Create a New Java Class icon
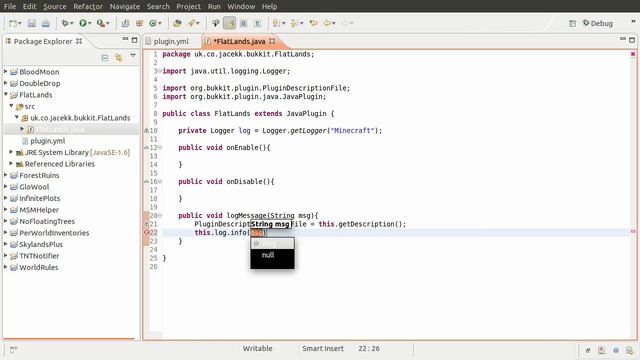The image size is (640, 360). (x=153, y=23)
